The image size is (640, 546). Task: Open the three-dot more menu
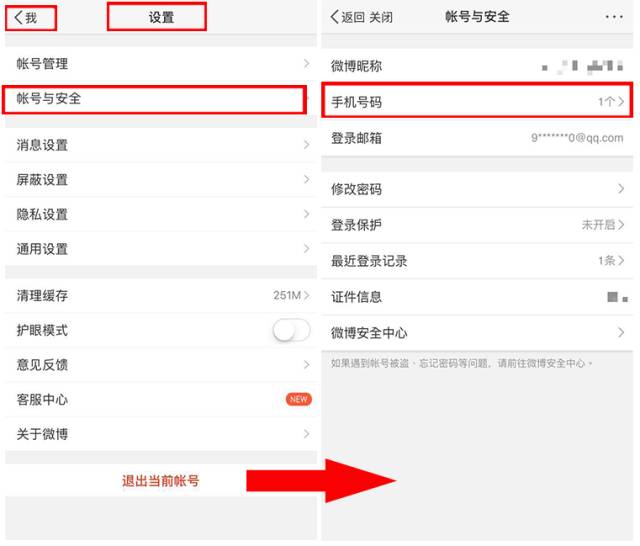click(x=614, y=17)
